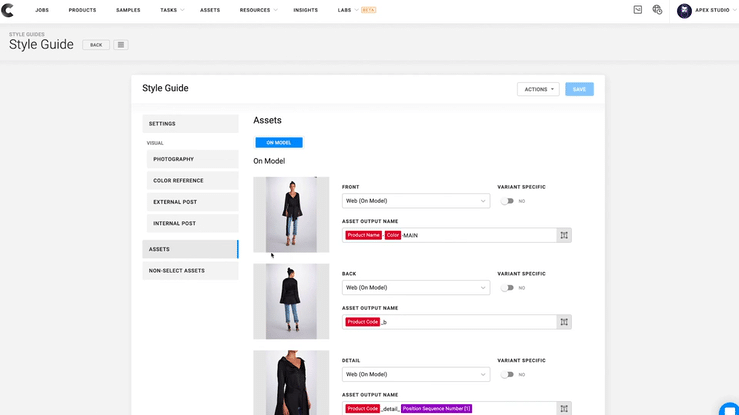The height and width of the screenshot is (415, 739).
Task: Open the Front Web (On Model) dropdown
Action: point(416,201)
